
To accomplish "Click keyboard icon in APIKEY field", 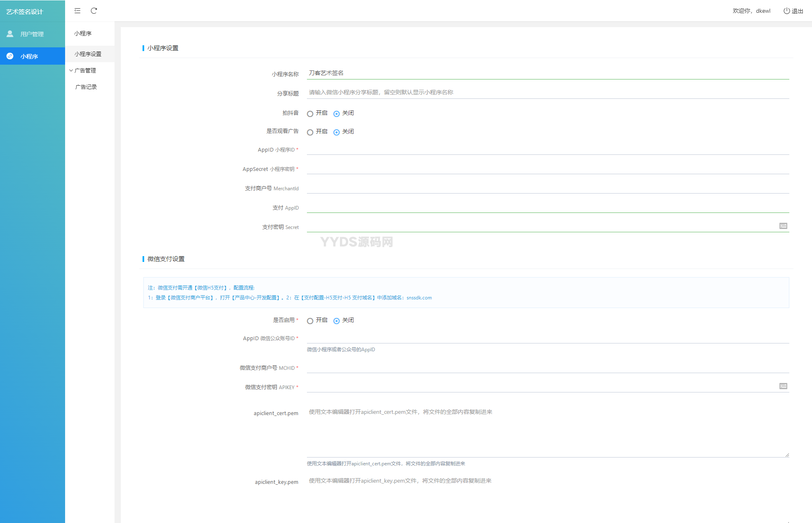I will coord(783,386).
